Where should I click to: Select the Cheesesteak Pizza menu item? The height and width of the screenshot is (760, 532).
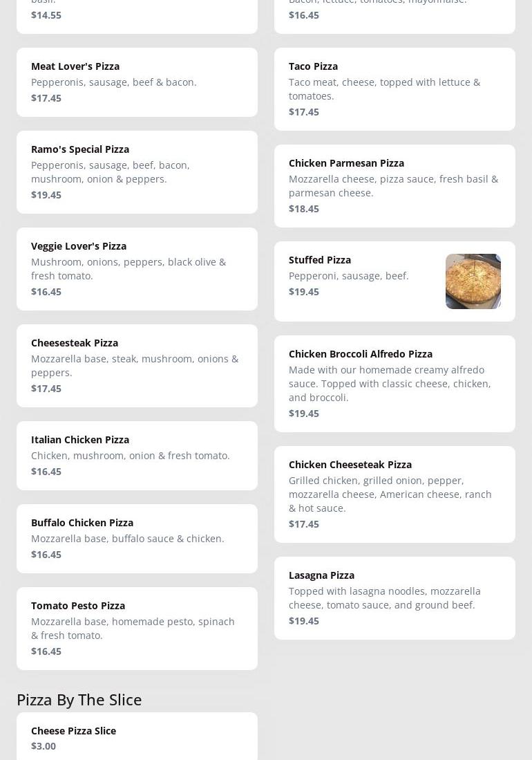pos(137,365)
